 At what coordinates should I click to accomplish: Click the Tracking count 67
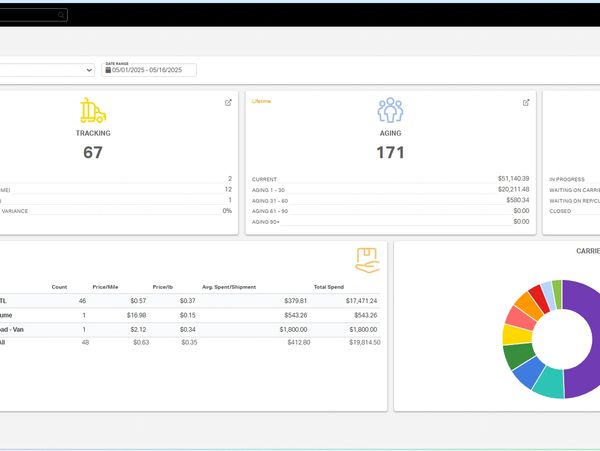pyautogui.click(x=93, y=153)
